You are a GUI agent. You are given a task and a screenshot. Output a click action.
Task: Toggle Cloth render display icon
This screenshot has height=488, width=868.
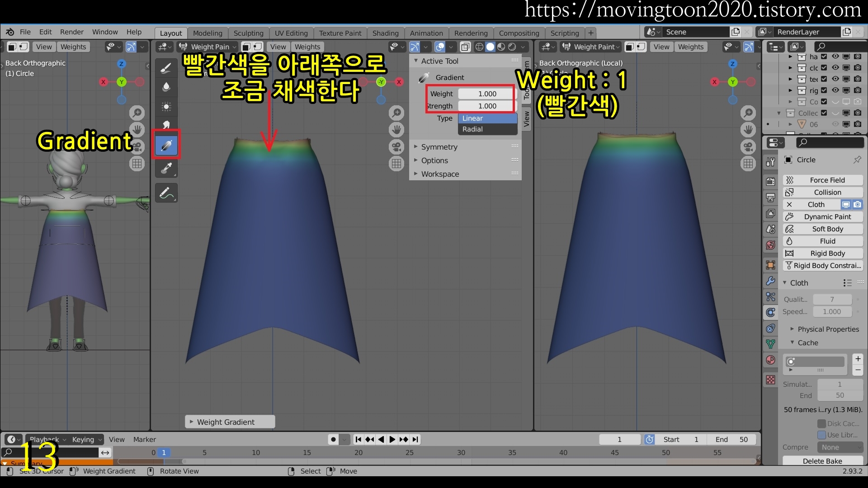pos(857,205)
